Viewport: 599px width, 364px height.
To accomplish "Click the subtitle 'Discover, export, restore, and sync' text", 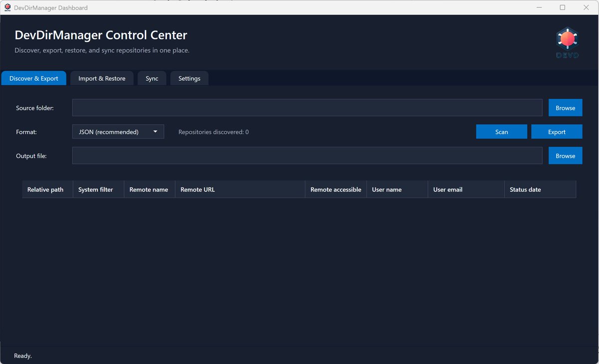I will [x=102, y=50].
